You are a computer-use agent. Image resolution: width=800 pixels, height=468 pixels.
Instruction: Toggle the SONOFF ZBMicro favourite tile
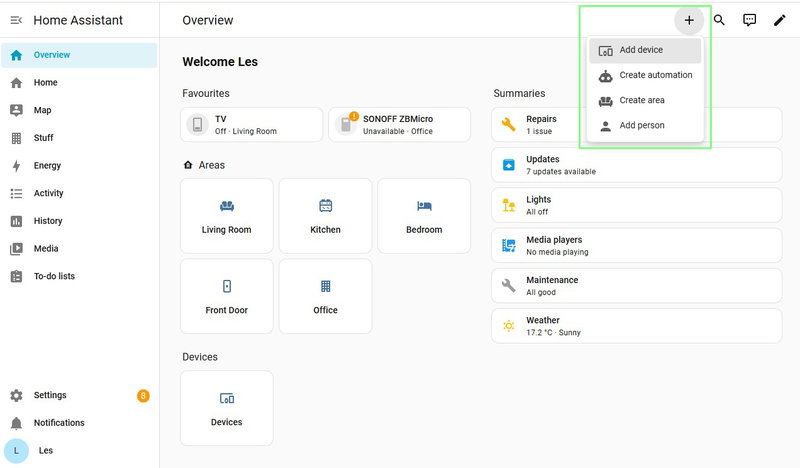click(399, 125)
